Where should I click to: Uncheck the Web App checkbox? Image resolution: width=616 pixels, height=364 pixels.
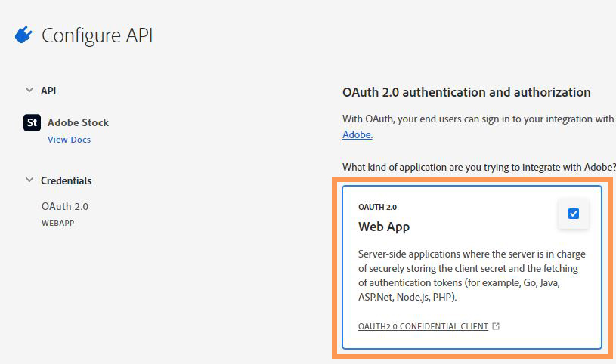[x=573, y=214]
